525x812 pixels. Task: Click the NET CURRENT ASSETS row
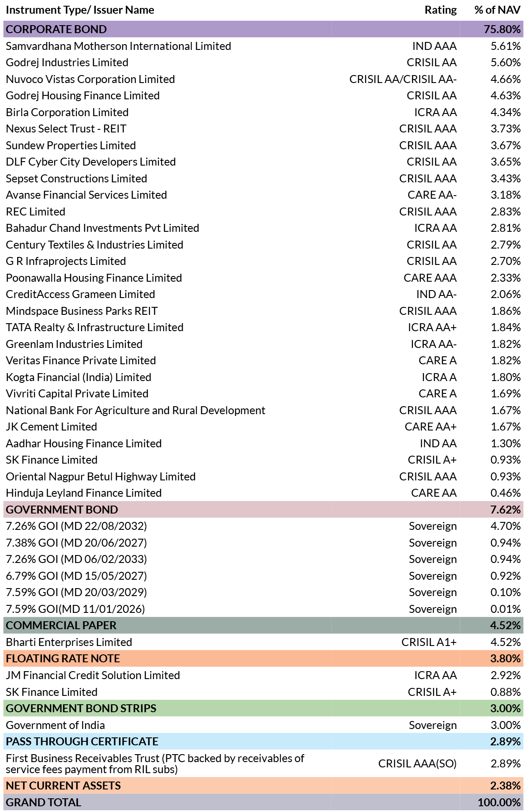(x=263, y=786)
